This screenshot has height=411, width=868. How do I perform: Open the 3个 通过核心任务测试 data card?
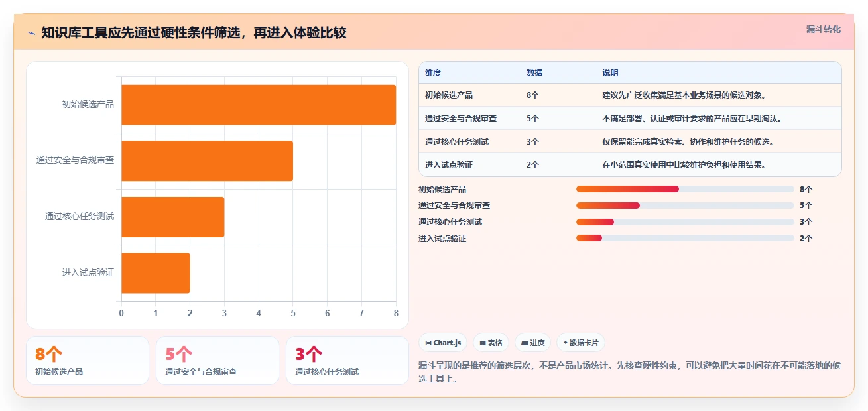pyautogui.click(x=347, y=361)
